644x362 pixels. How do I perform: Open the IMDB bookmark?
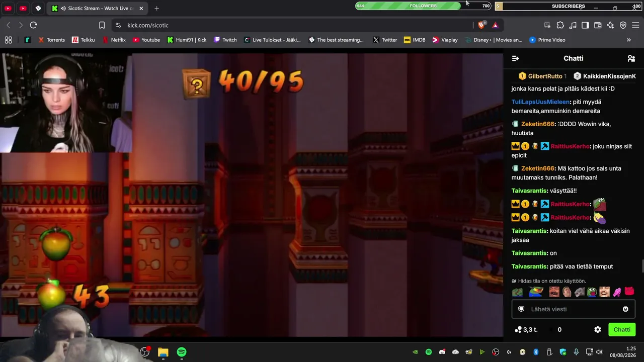(x=415, y=40)
